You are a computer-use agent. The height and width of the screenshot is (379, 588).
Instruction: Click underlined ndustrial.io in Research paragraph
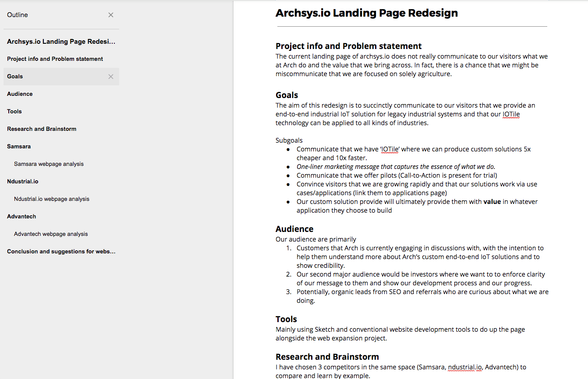[x=465, y=367]
